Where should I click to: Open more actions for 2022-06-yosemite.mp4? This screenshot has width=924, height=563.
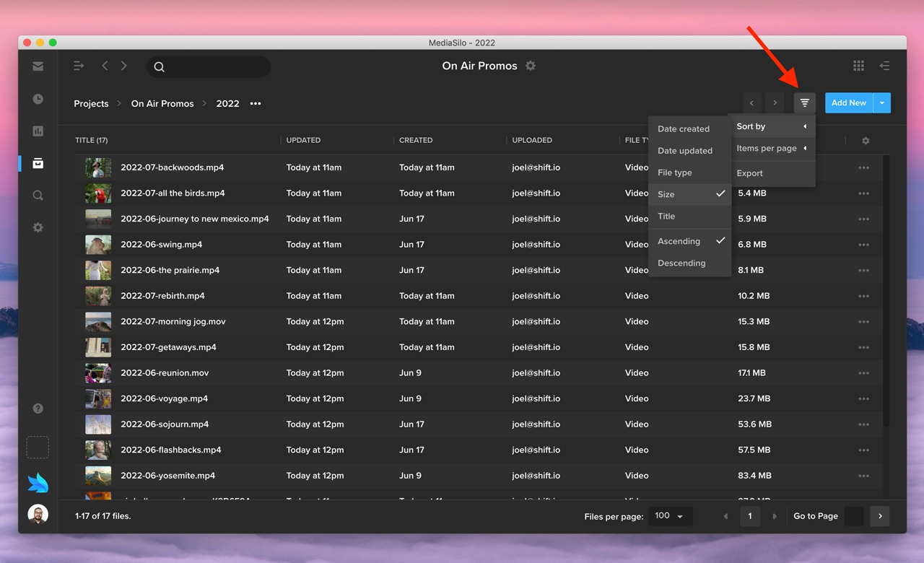(864, 476)
